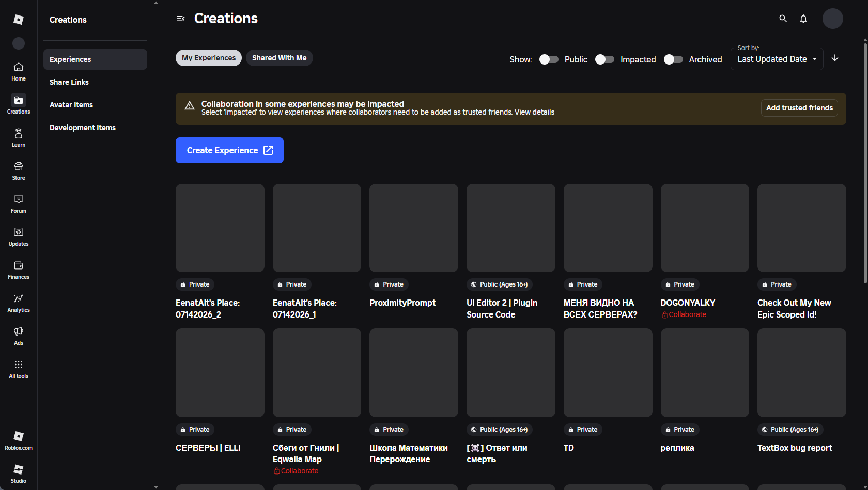This screenshot has height=490, width=868.
Task: Toggle the Public filter switch
Action: [x=549, y=59]
